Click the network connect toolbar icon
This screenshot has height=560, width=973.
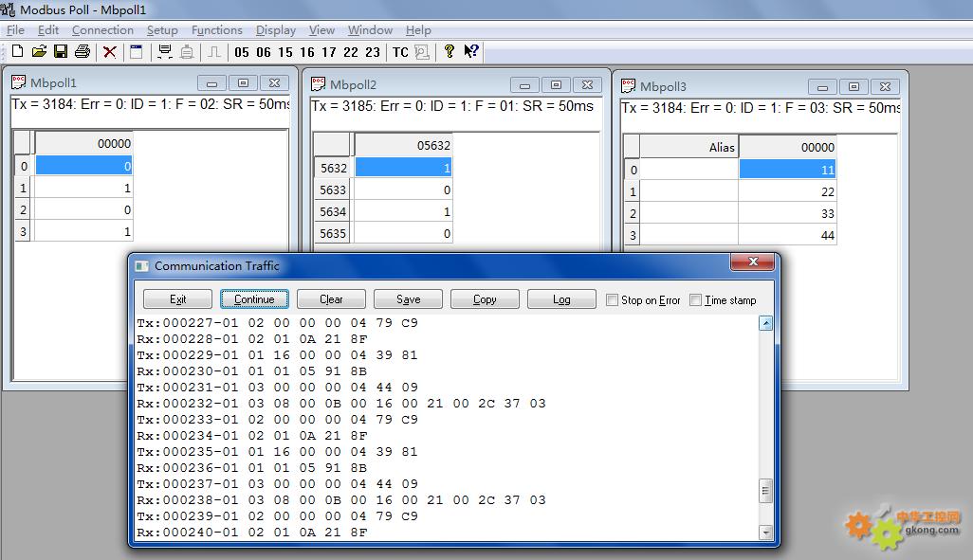(165, 52)
